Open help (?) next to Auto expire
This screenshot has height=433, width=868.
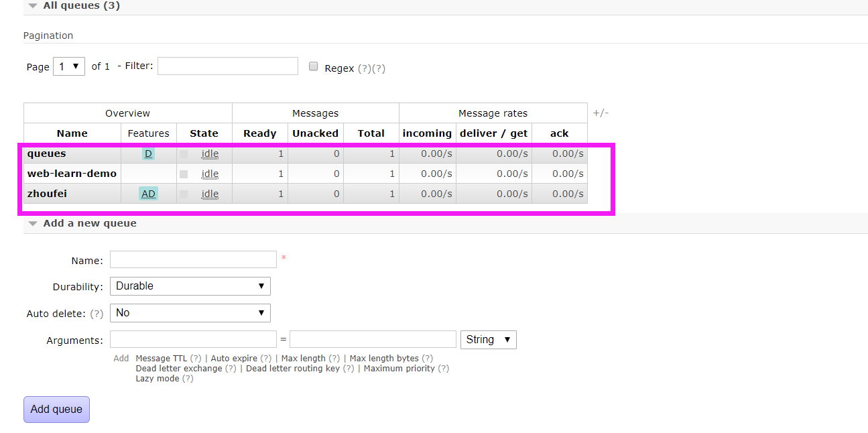266,359
